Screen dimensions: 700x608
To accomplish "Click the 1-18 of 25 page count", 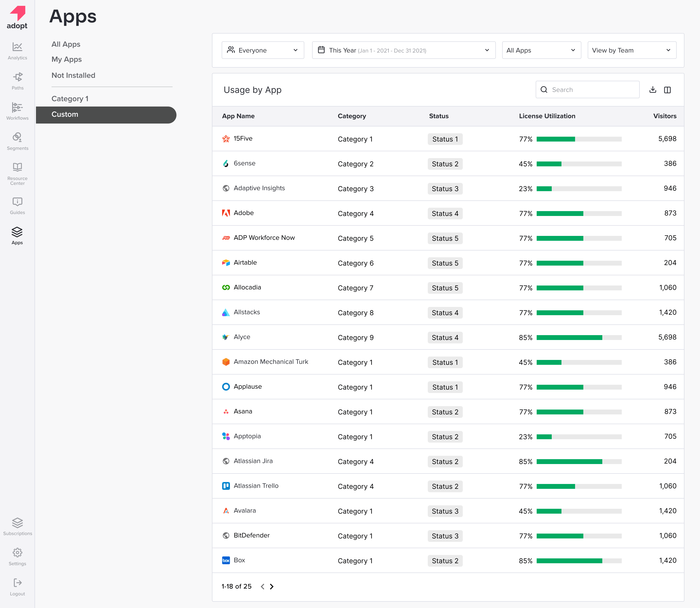I will [x=236, y=586].
